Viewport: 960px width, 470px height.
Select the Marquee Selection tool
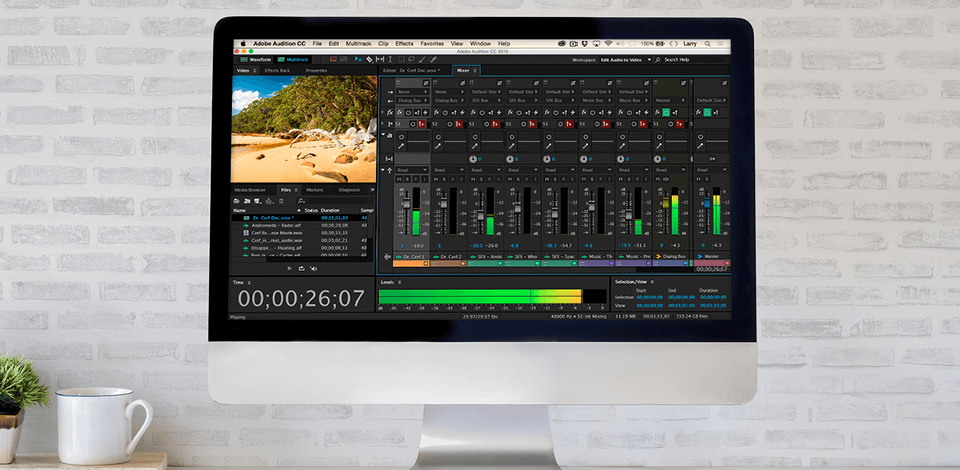[x=400, y=59]
